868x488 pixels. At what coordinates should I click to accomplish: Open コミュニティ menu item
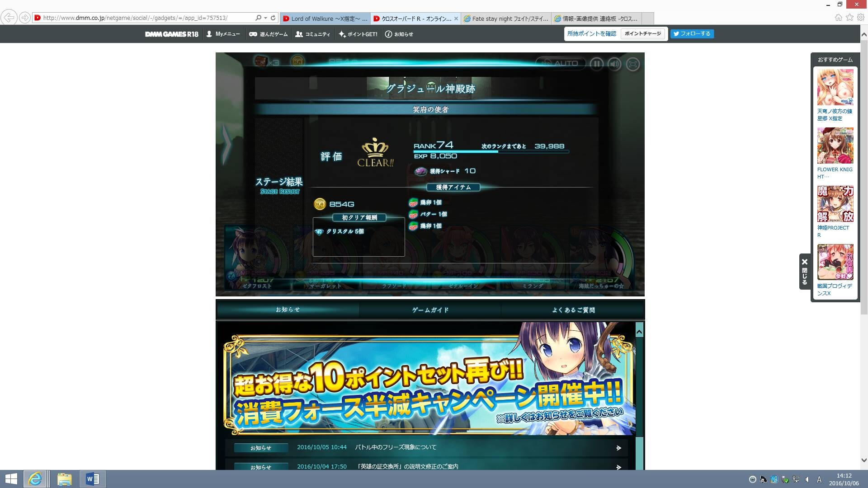tap(313, 34)
